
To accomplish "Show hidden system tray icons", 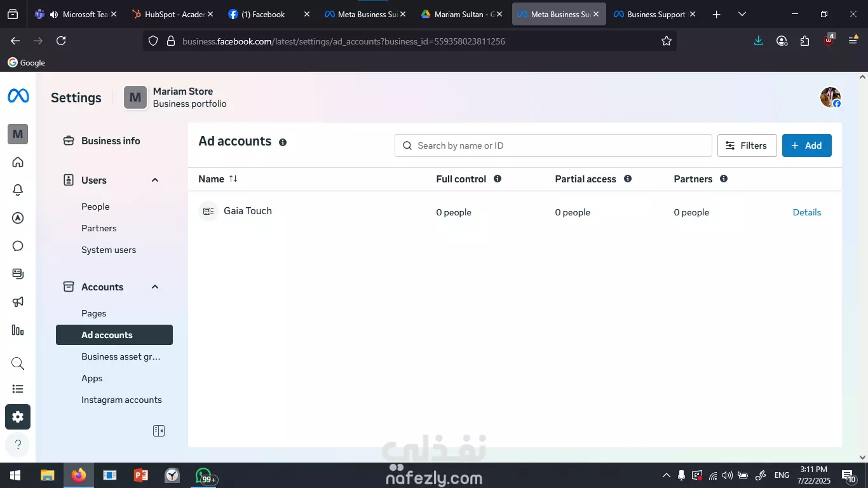I will 666,475.
